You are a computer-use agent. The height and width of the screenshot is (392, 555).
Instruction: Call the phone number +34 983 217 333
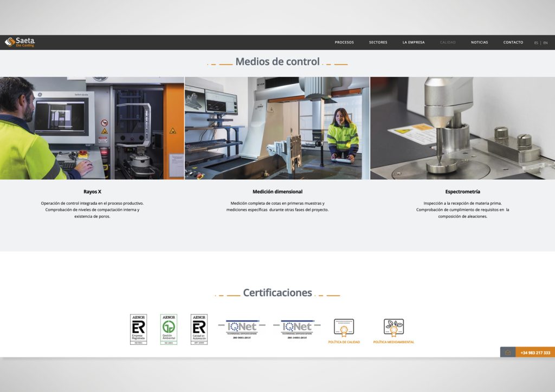(x=535, y=352)
